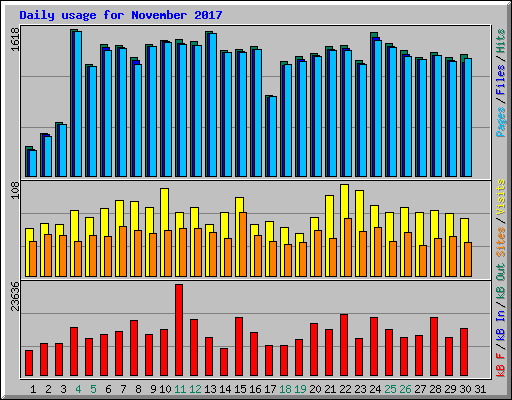
Task: Select the cyan pages bar for day 1
Action: point(33,163)
